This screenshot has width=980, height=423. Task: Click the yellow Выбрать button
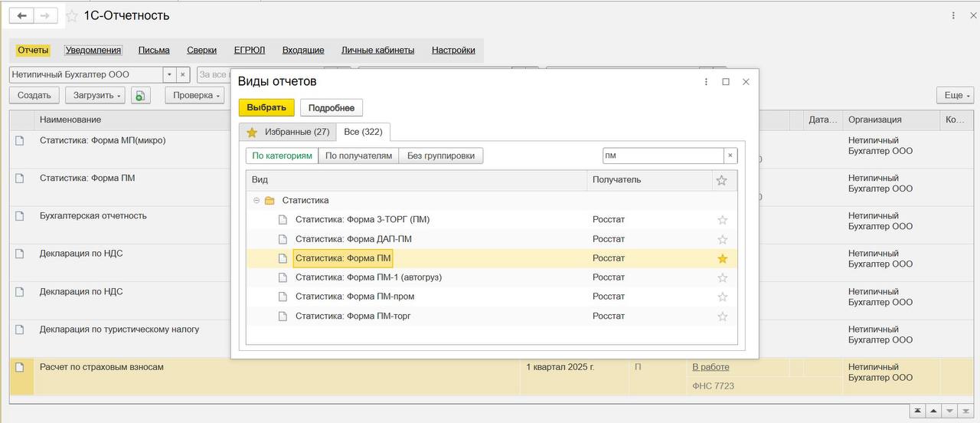click(266, 107)
